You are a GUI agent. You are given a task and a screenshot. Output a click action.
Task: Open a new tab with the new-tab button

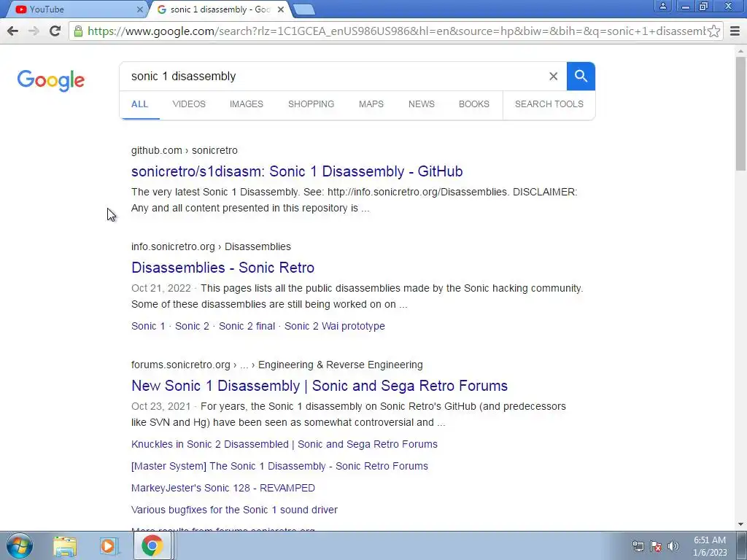click(x=303, y=9)
